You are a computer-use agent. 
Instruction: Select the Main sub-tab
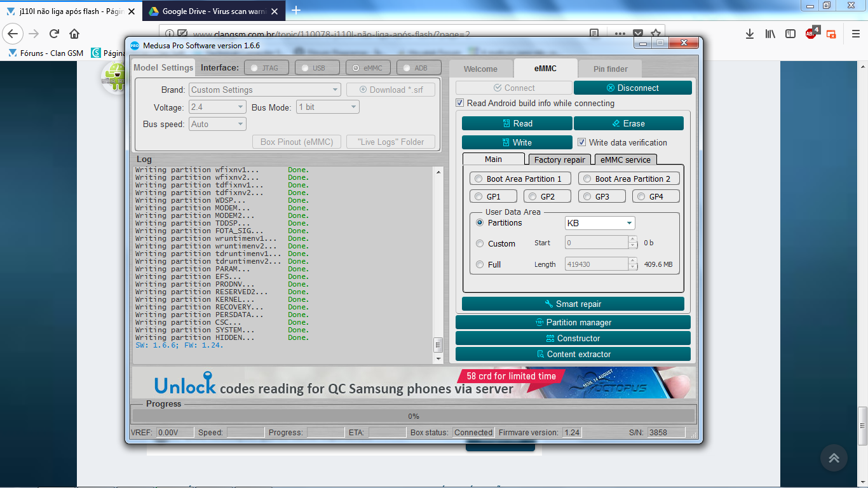tap(494, 159)
